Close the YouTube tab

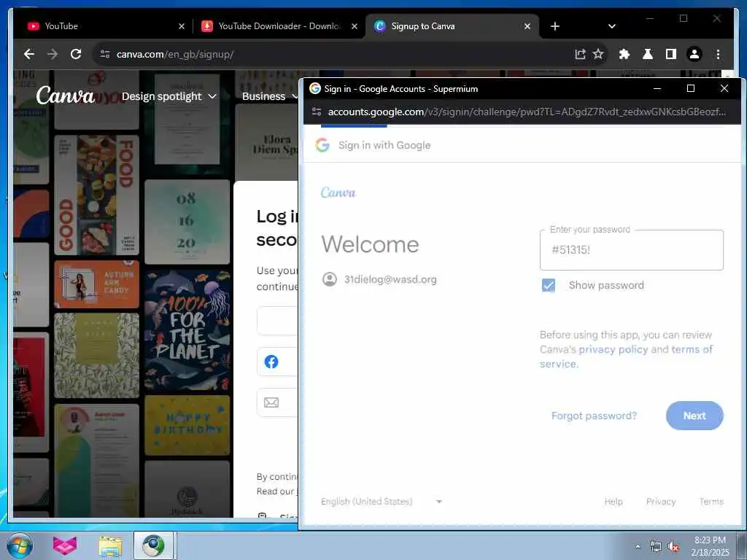point(182,26)
